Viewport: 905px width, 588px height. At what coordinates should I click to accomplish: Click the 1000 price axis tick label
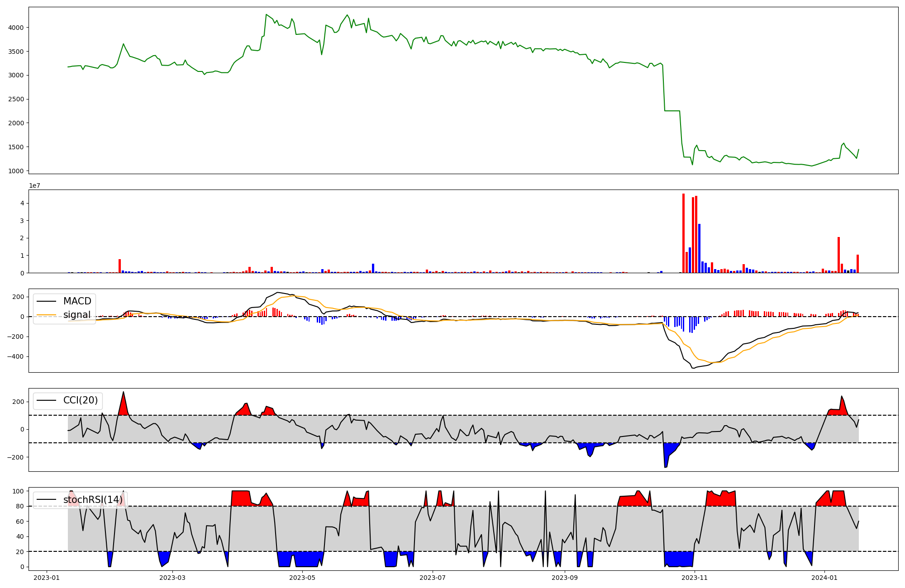pyautogui.click(x=16, y=171)
